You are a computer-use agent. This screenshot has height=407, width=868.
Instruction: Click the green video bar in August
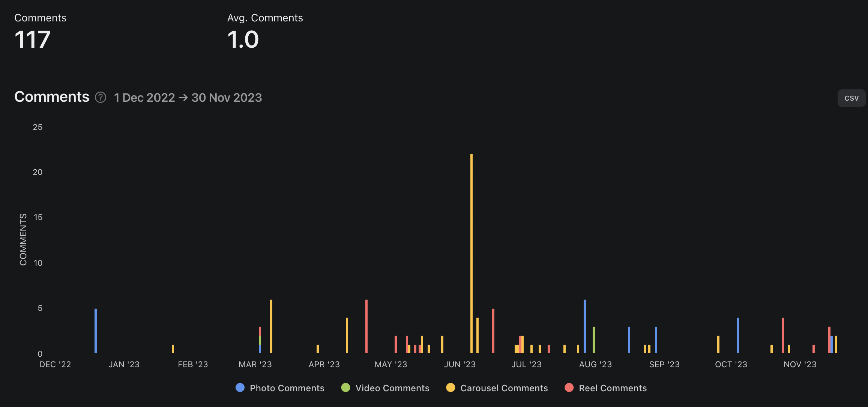(x=594, y=340)
